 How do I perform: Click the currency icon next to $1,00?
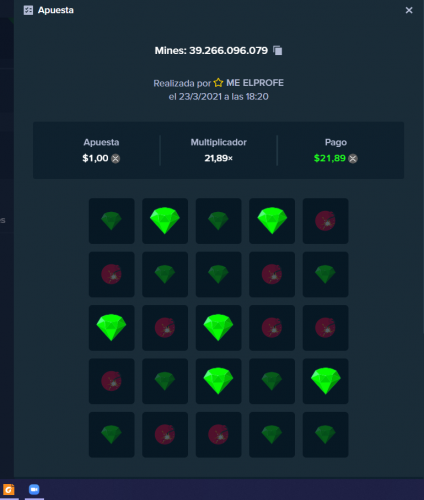116,159
